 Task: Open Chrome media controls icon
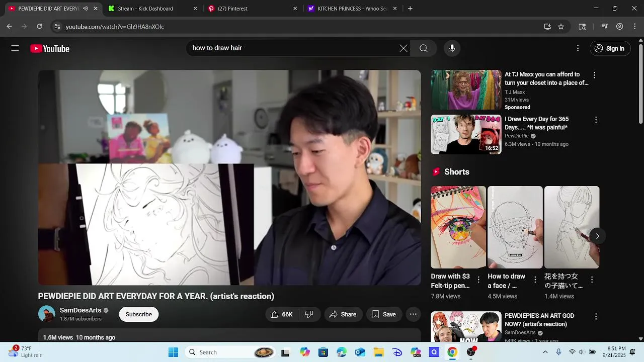(605, 27)
